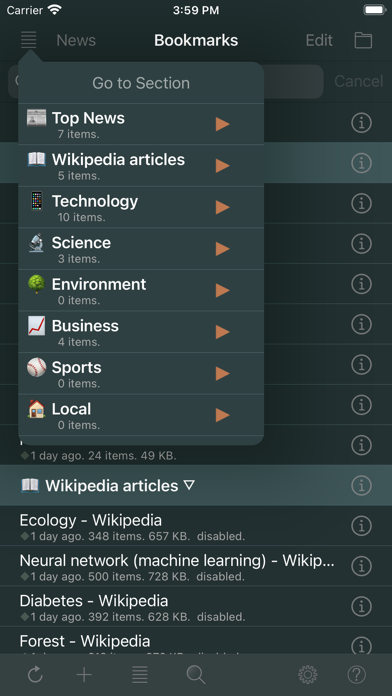392x696 pixels.
Task: Tap orange arrow on Science row
Action: point(222,249)
